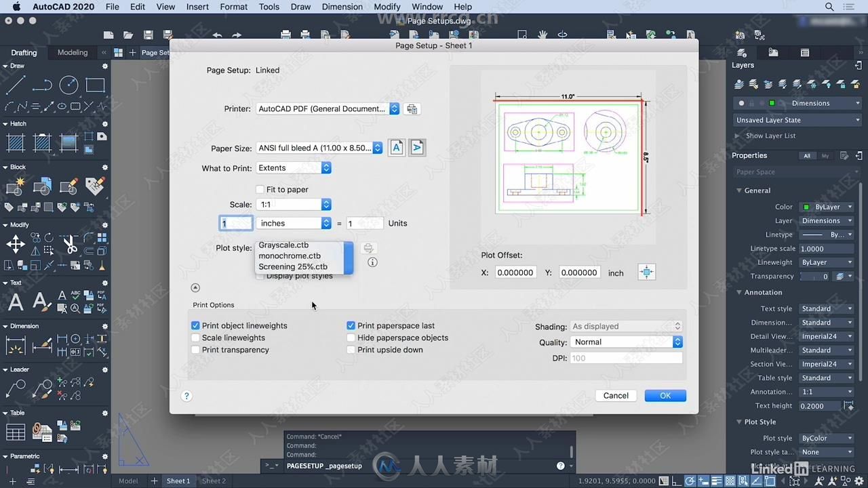868x488 pixels.
Task: Click the Plot Offset X input field
Action: click(x=516, y=272)
